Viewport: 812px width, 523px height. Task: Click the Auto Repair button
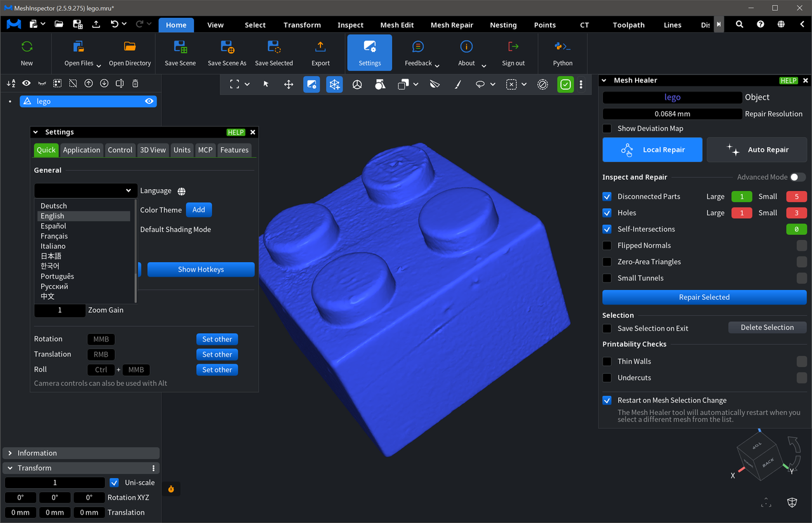pos(757,150)
